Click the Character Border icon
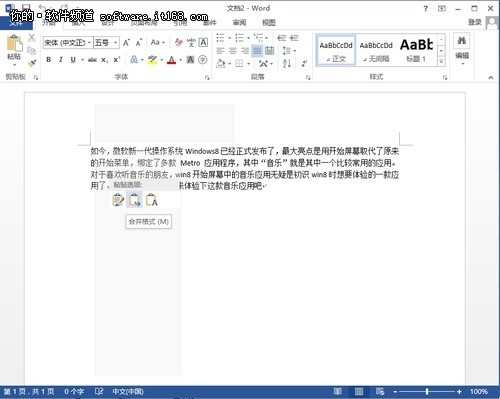 point(203,42)
